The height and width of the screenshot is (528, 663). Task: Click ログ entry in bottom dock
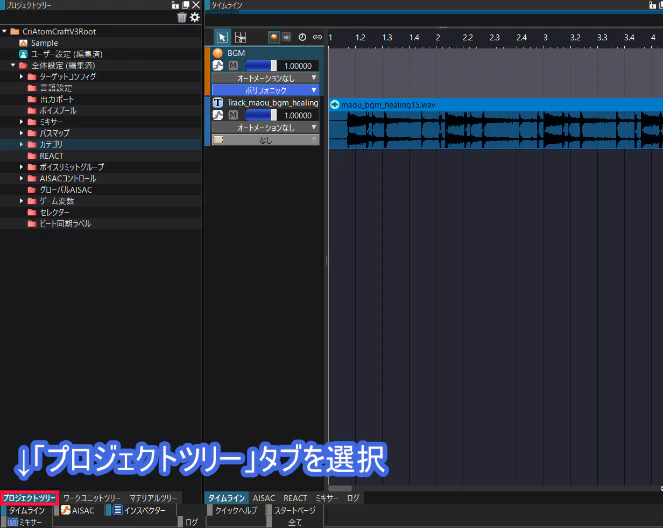tap(192, 522)
